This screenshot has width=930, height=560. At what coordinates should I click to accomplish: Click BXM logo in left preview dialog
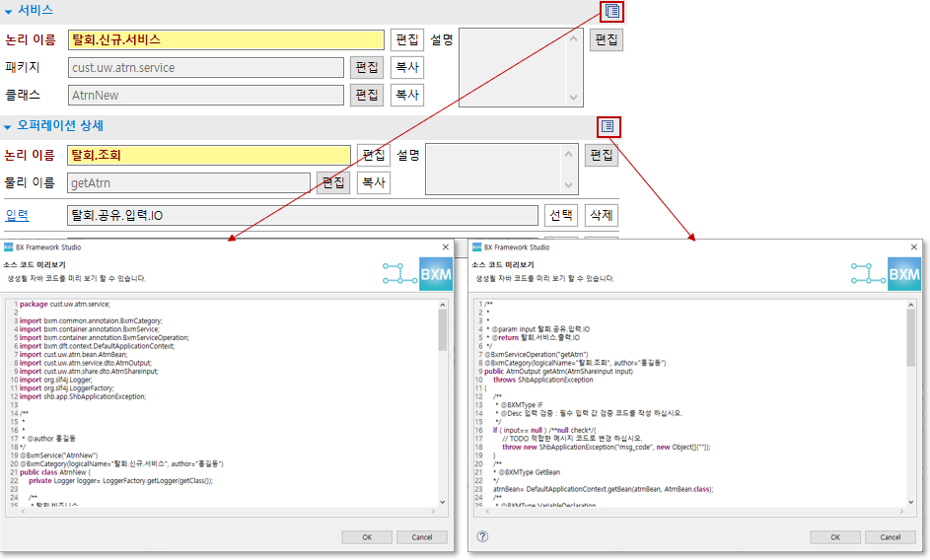[x=436, y=273]
